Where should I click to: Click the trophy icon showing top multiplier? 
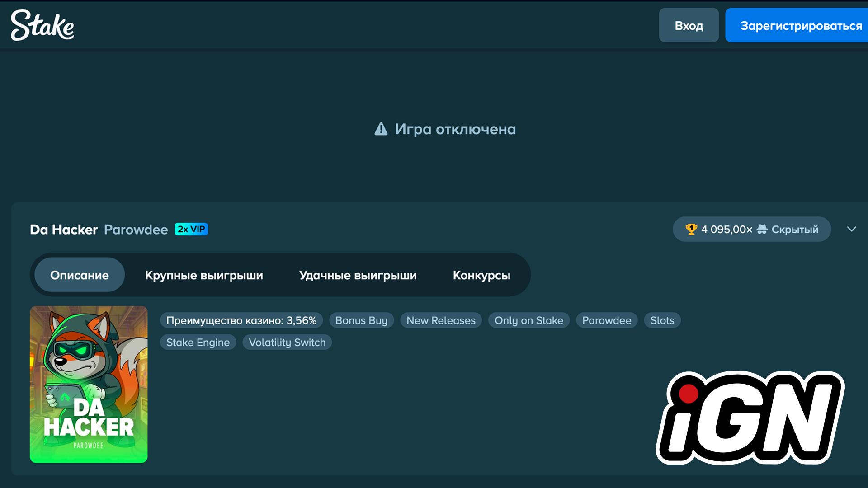click(x=691, y=230)
